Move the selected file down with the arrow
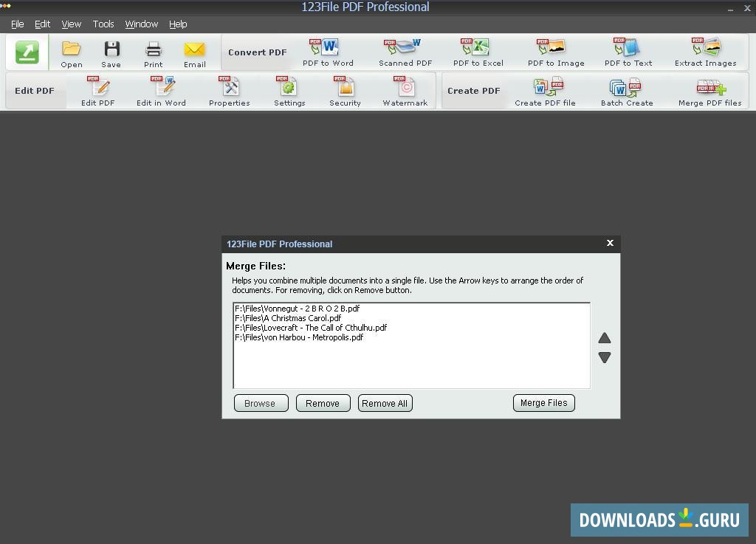 [x=605, y=357]
